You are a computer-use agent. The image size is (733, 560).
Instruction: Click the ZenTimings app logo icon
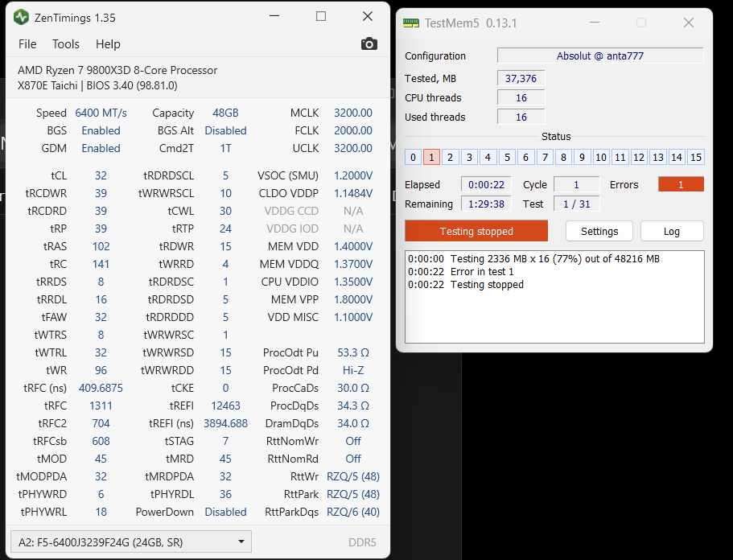click(21, 18)
